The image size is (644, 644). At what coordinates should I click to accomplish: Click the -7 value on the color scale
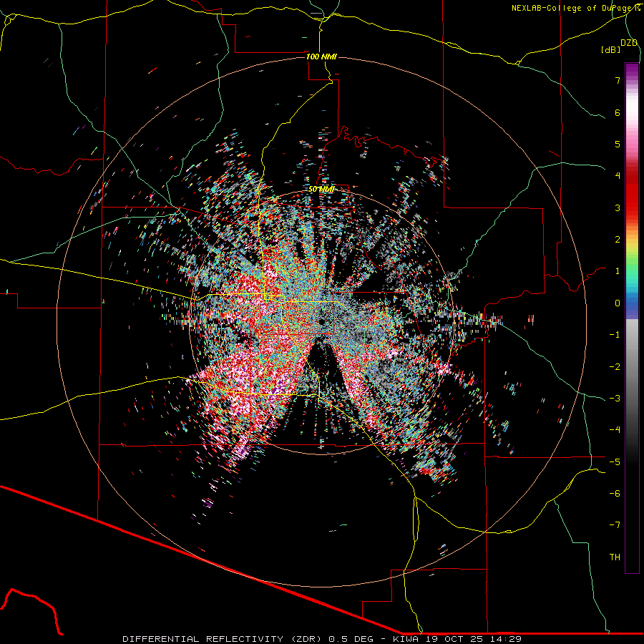click(615, 525)
